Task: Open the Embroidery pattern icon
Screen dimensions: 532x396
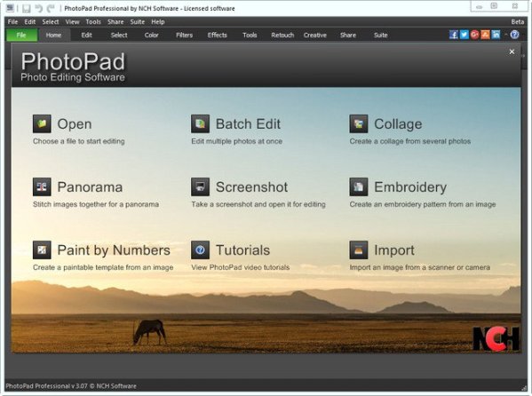Action: (359, 186)
